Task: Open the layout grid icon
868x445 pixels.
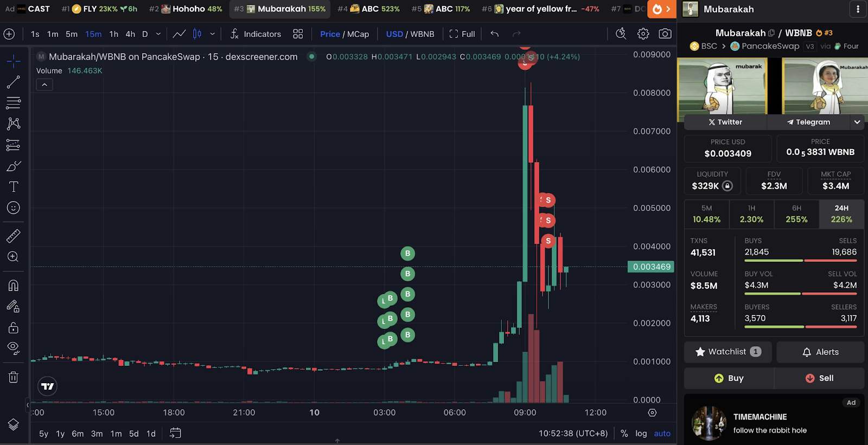Action: click(x=298, y=34)
